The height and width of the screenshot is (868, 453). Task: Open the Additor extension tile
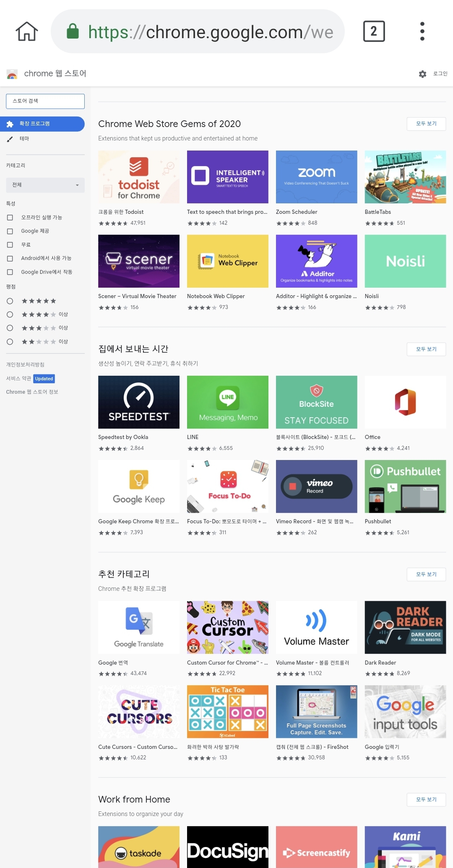click(x=317, y=261)
